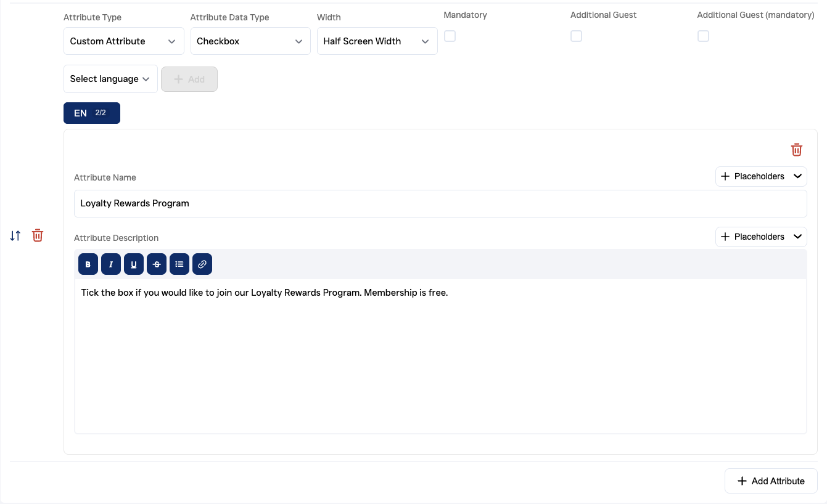Viewport: 827px width, 504px height.
Task: Click the reorder arrows icon for attribute
Action: 15,235
